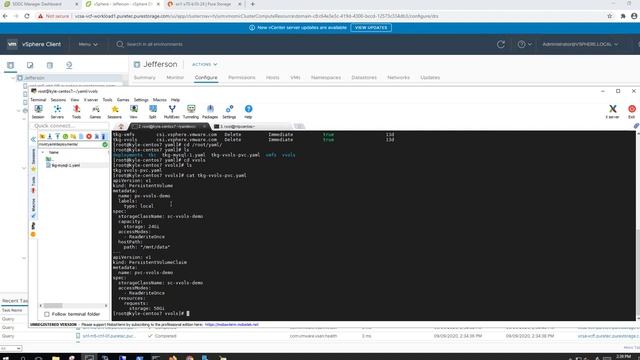Image resolution: width=640 pixels, height=360 pixels.
Task: Open the Macros menu in MobaXterm
Action: click(160, 100)
